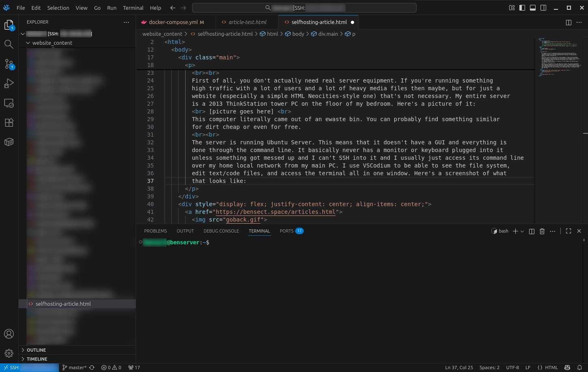
Task: Toggle the bottom panel visibility
Action: click(533, 8)
